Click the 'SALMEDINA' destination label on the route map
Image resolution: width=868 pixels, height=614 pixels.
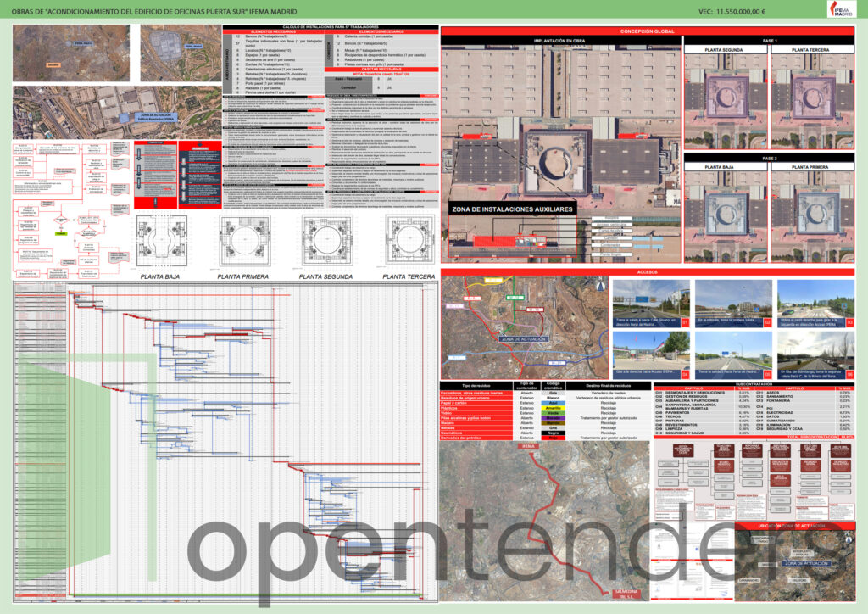click(x=628, y=594)
